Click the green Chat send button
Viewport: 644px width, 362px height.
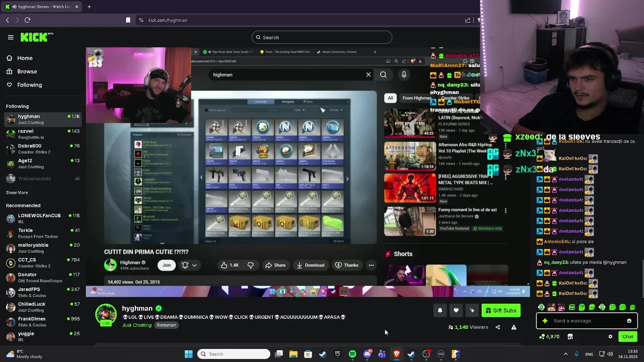click(x=628, y=337)
